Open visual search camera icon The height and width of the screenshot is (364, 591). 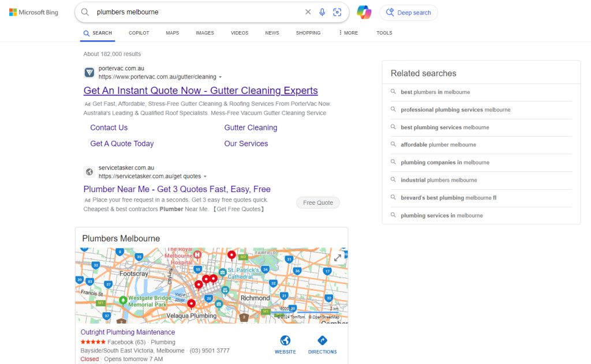point(337,12)
